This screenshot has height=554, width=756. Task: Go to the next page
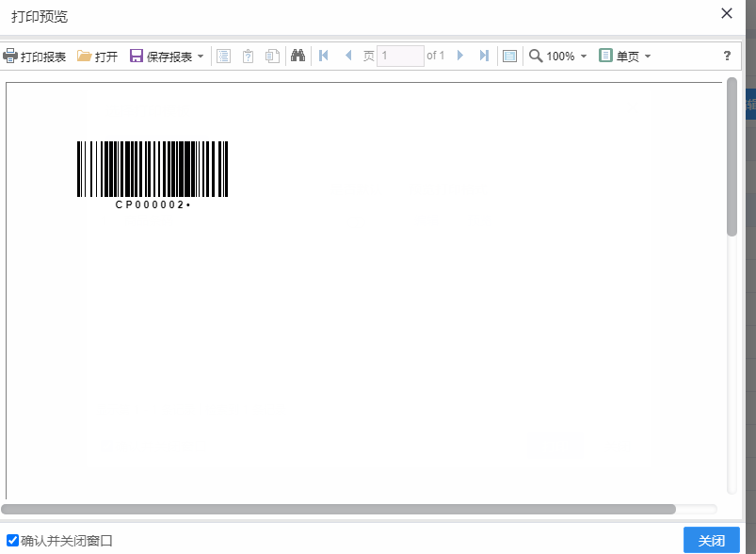coord(460,56)
